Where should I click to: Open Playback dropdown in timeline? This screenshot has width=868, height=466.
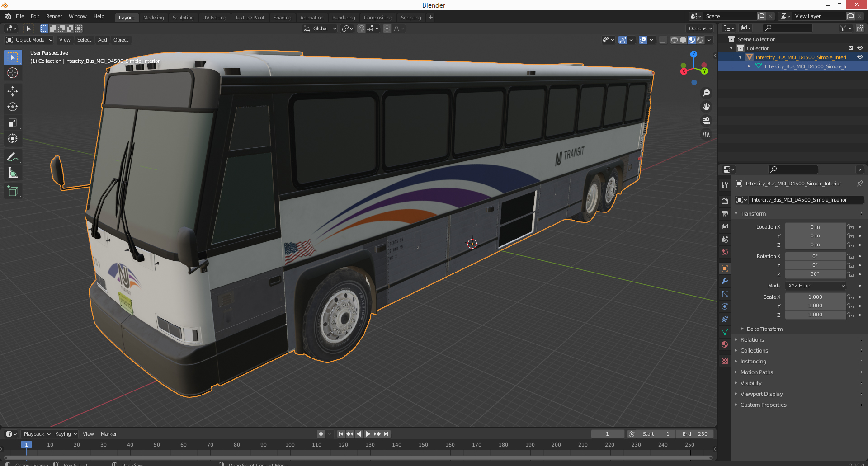coord(37,434)
